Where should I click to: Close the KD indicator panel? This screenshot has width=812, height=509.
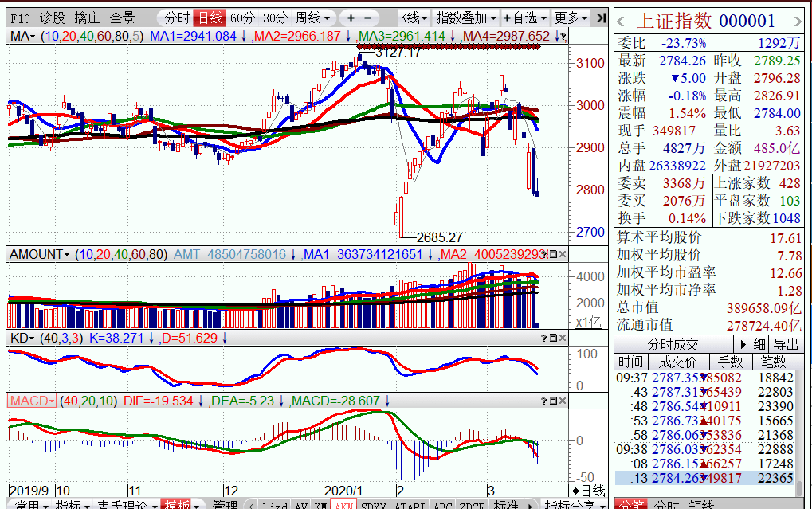point(563,338)
